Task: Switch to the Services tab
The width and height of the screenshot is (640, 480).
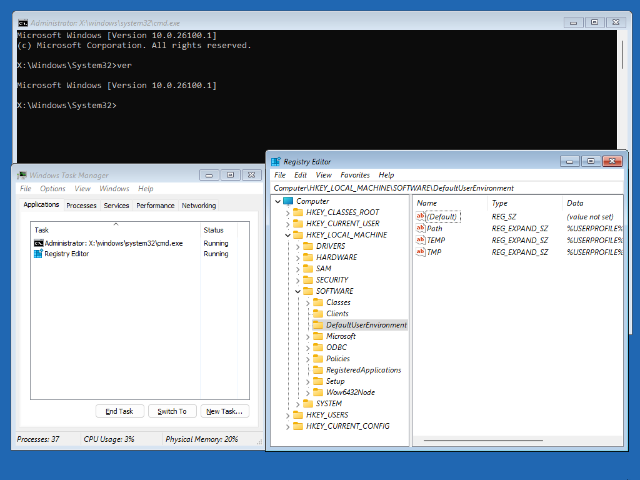Action: point(116,205)
